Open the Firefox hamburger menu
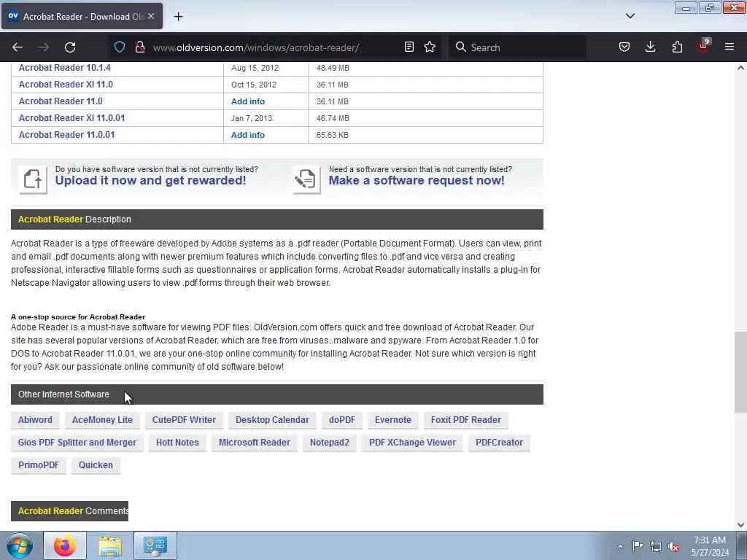The height and width of the screenshot is (560, 747). [729, 47]
